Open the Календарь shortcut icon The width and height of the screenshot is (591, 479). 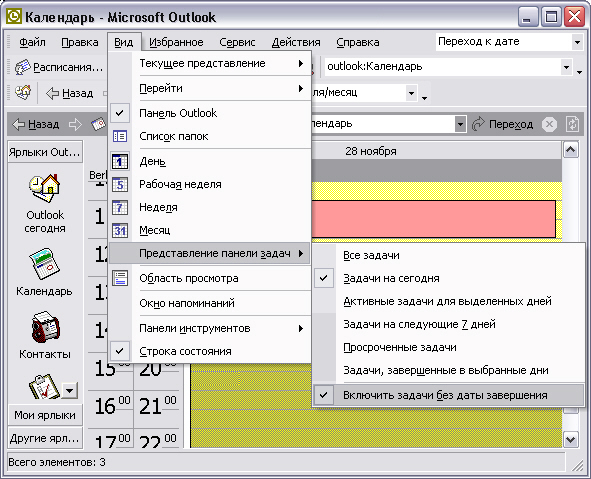point(44,264)
